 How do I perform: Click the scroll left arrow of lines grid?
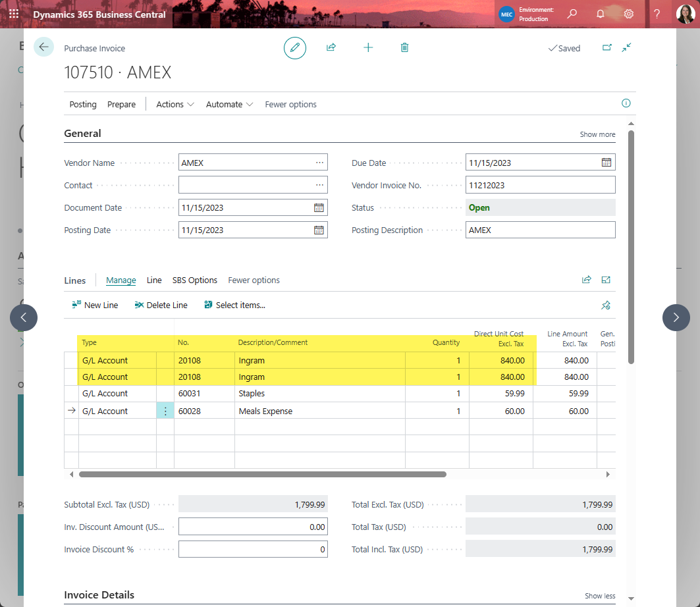click(71, 475)
